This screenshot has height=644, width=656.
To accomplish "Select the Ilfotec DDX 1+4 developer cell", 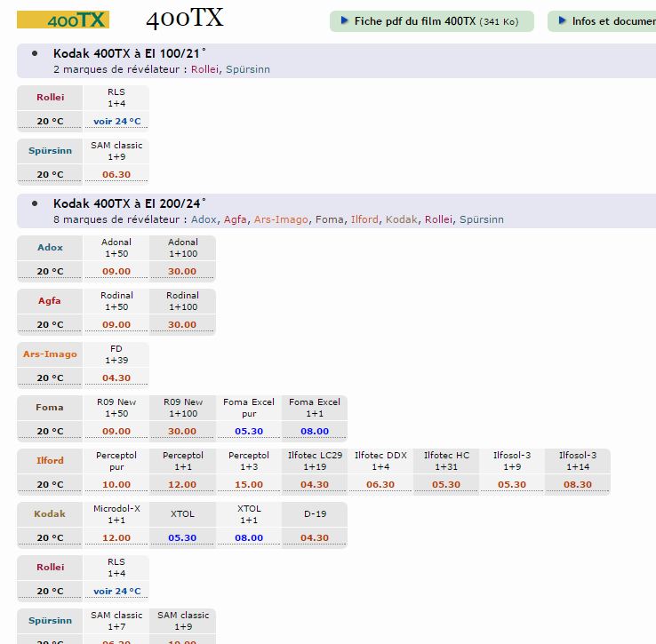I will click(x=380, y=461).
